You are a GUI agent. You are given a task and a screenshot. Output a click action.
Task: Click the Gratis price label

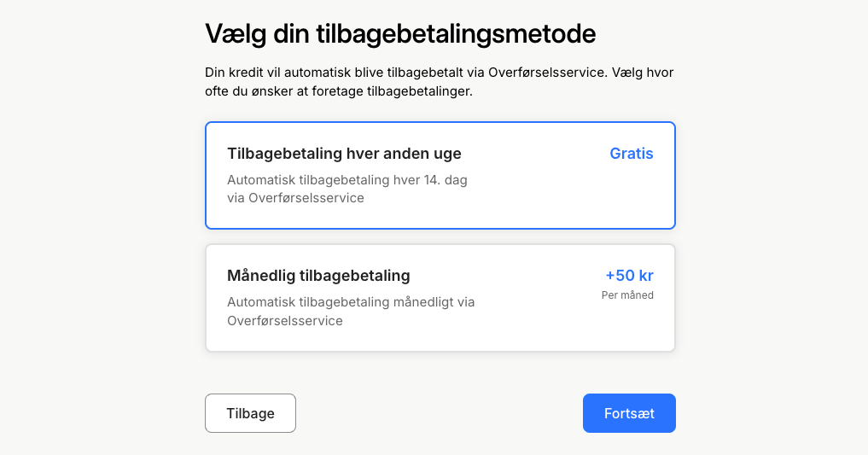631,154
